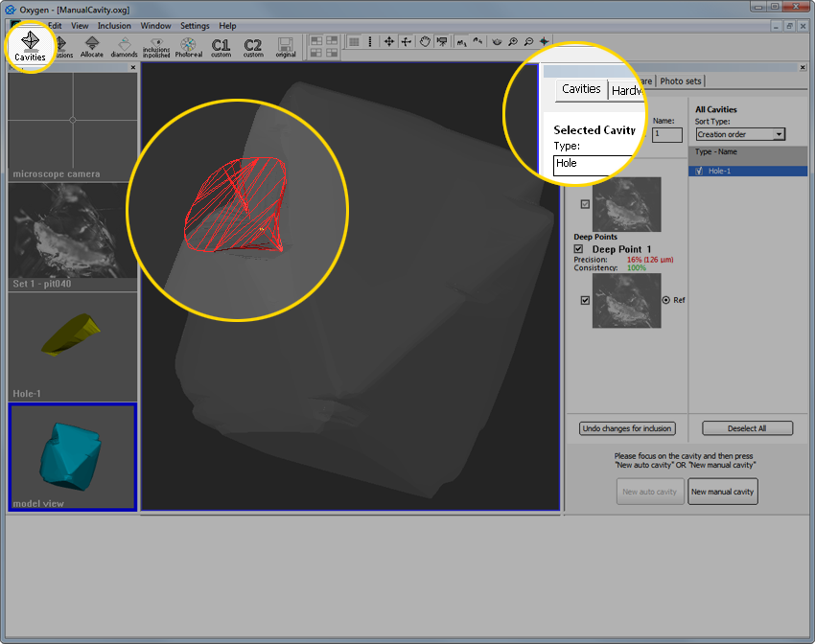Select the C2 custom view

(x=253, y=46)
